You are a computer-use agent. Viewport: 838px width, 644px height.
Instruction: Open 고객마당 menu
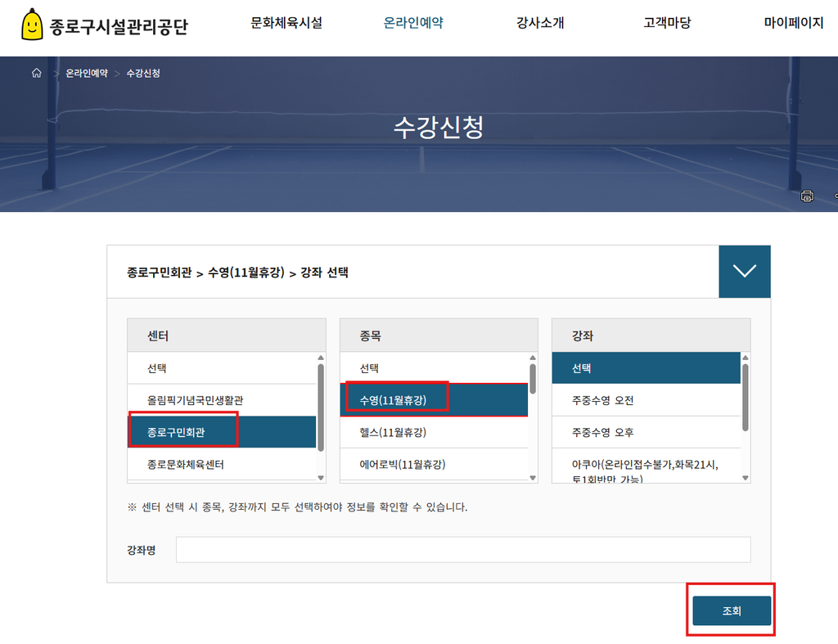click(x=667, y=22)
